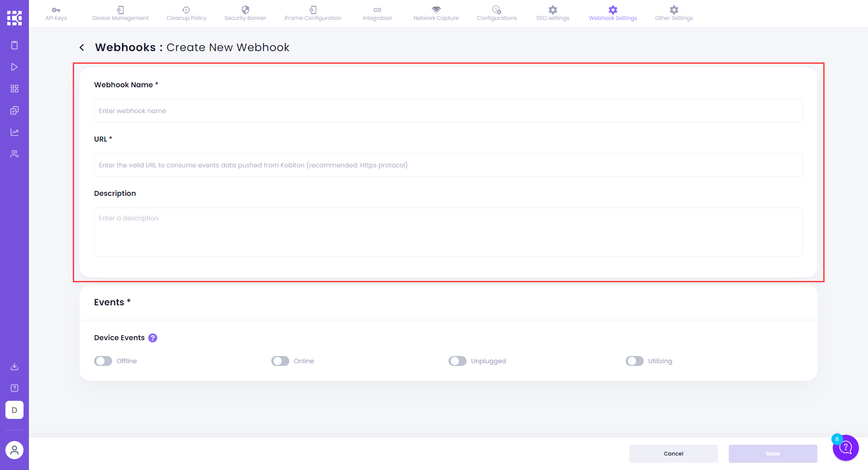Click the Integration link icon

[x=377, y=10]
